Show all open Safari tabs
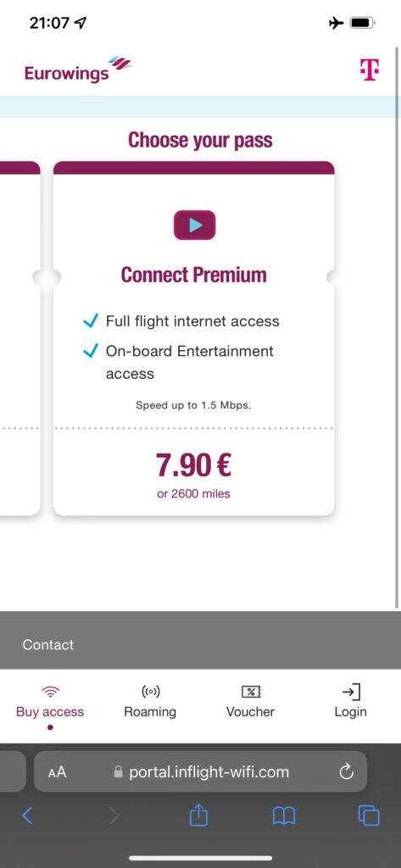The height and width of the screenshot is (868, 401). point(369,815)
